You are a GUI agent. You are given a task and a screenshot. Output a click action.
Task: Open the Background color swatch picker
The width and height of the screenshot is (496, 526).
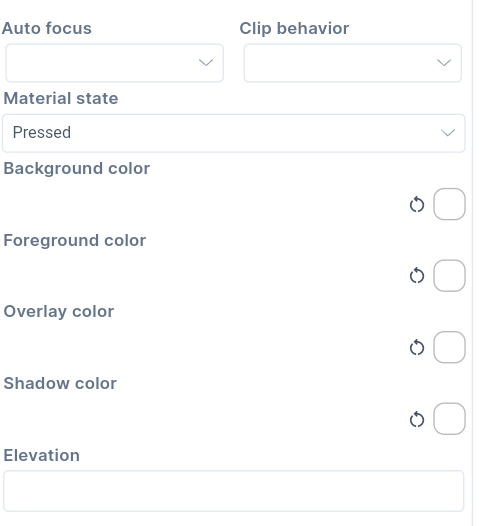click(x=449, y=204)
